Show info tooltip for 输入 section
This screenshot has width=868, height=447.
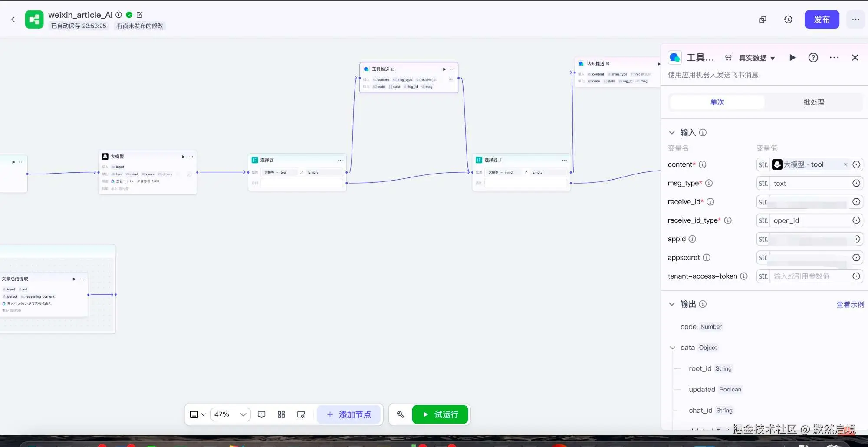(703, 133)
